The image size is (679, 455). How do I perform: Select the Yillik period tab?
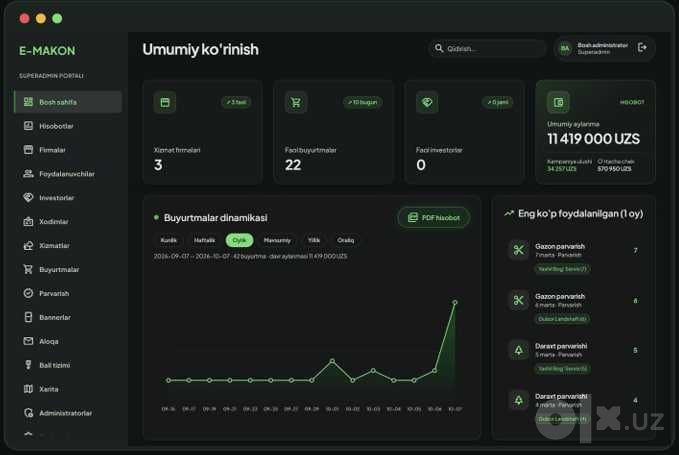tap(314, 240)
